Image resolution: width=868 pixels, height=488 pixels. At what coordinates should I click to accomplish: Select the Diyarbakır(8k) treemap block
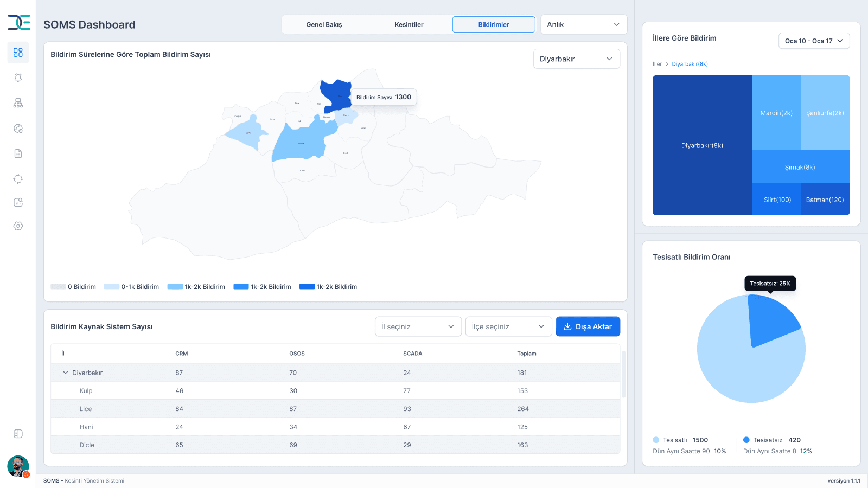tap(702, 145)
